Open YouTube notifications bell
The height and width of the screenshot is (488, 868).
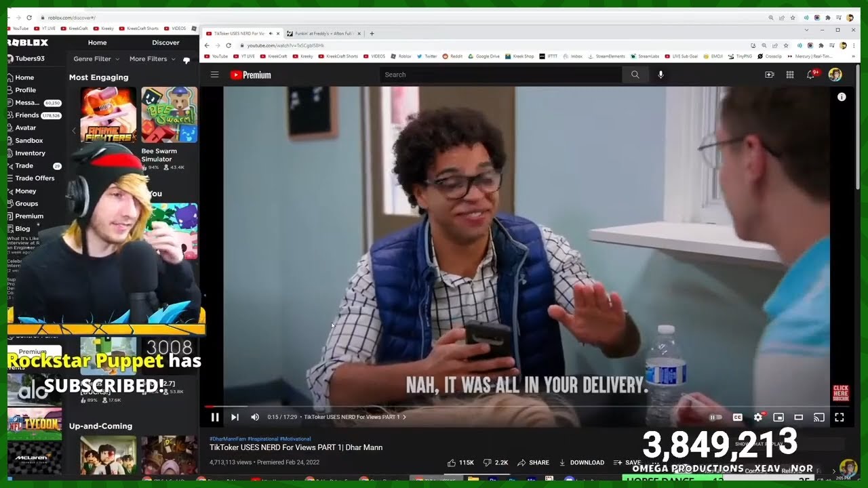coord(810,75)
